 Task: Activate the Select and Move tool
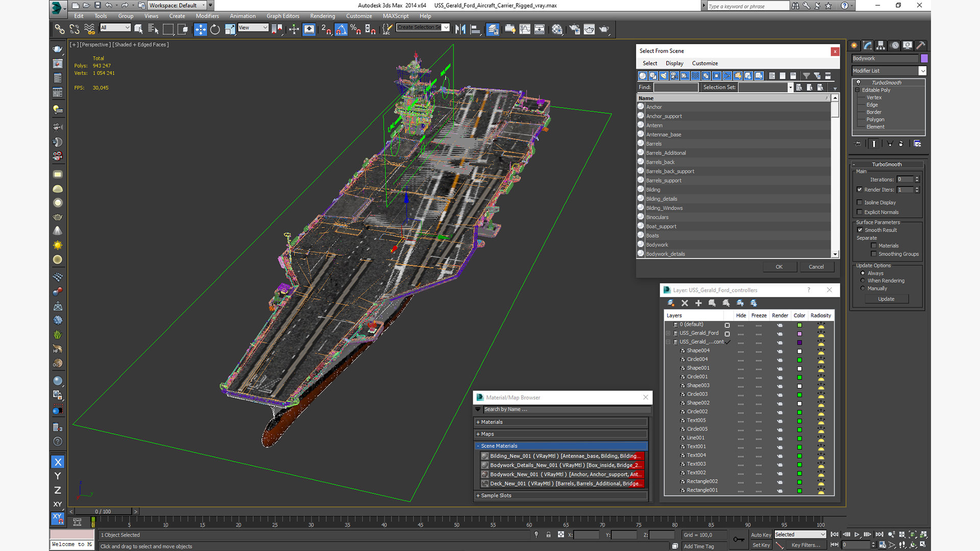point(201,29)
